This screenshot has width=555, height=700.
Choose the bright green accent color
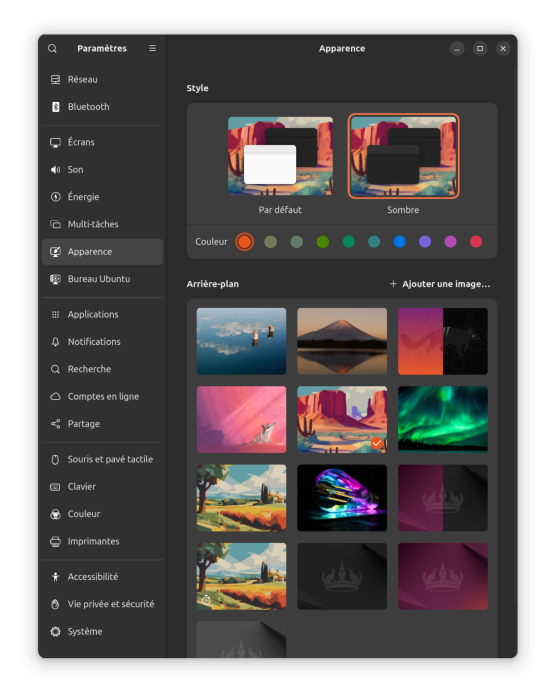[x=322, y=242]
